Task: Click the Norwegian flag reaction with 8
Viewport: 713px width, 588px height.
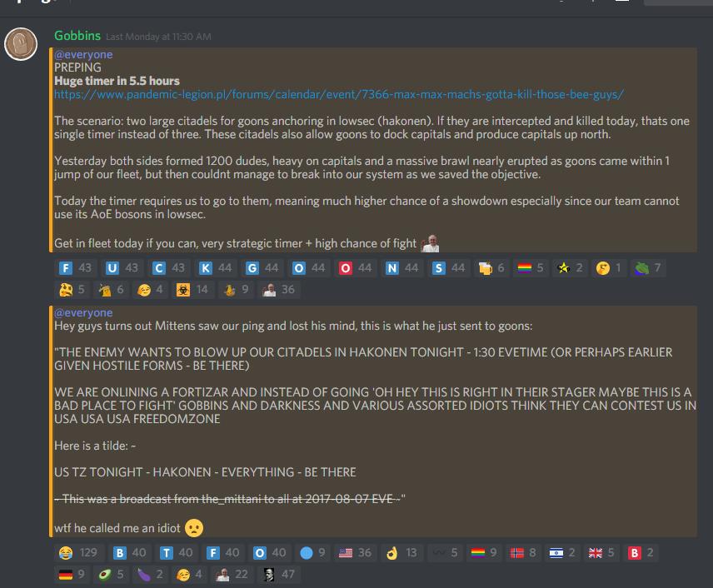Action: 524,552
